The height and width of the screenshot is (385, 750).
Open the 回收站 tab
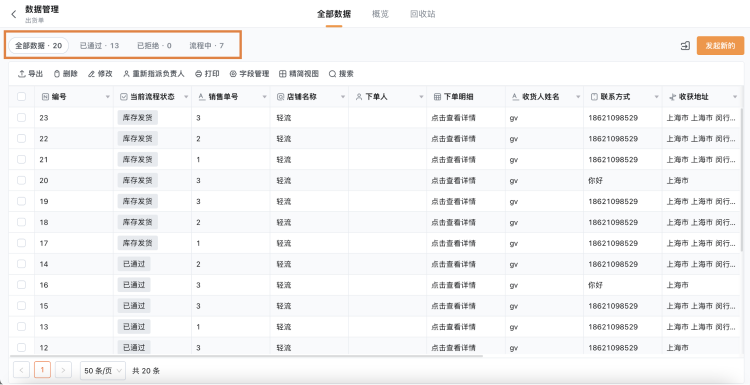(423, 14)
